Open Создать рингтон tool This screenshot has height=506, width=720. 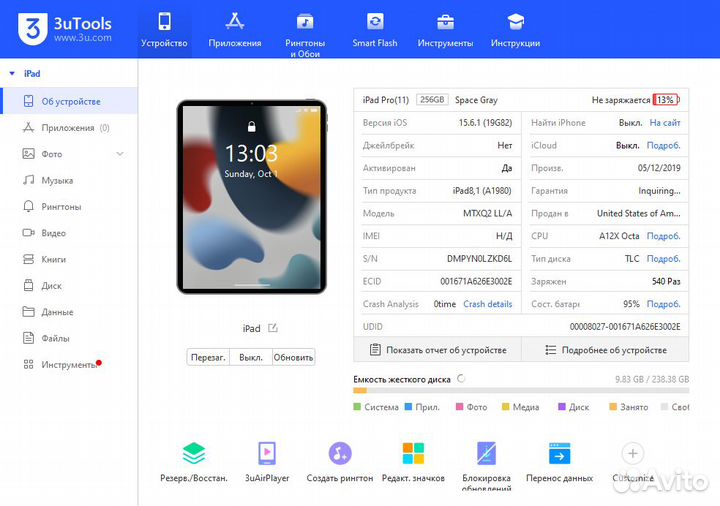(340, 462)
